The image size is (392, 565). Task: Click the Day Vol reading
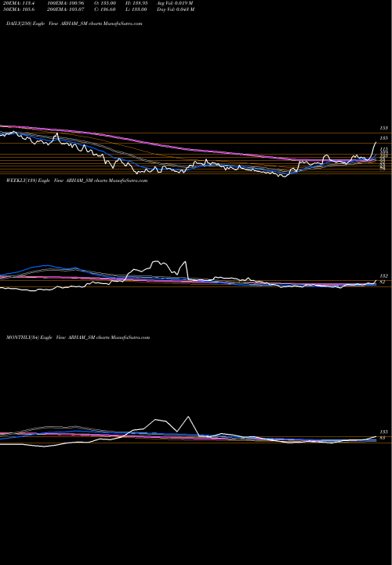(176, 9)
